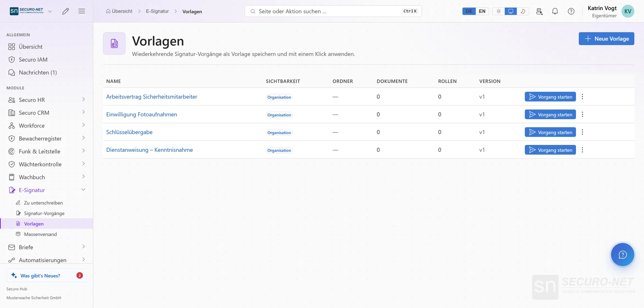Screen dimensions: 644x308
Task: Go to Übersicht breadcrumb
Action: point(119,11)
